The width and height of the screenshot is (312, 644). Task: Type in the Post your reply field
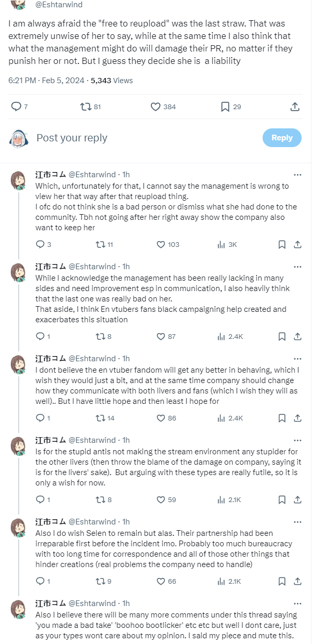[130, 138]
